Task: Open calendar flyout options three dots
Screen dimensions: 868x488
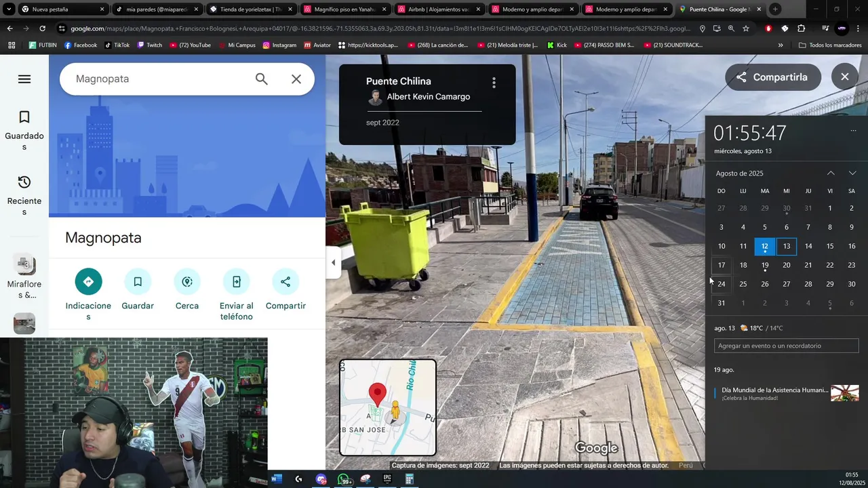Action: tap(853, 130)
